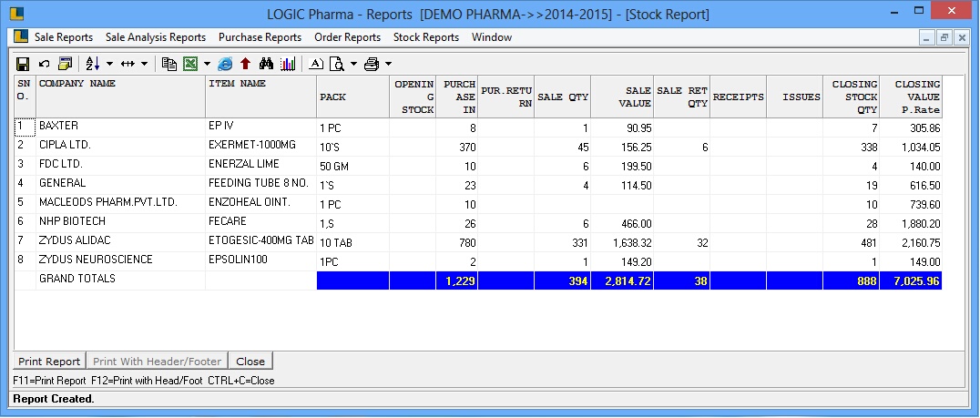Viewport: 980px width, 418px height.
Task: Click the ENERZAL LIME item cell
Action: point(261,165)
